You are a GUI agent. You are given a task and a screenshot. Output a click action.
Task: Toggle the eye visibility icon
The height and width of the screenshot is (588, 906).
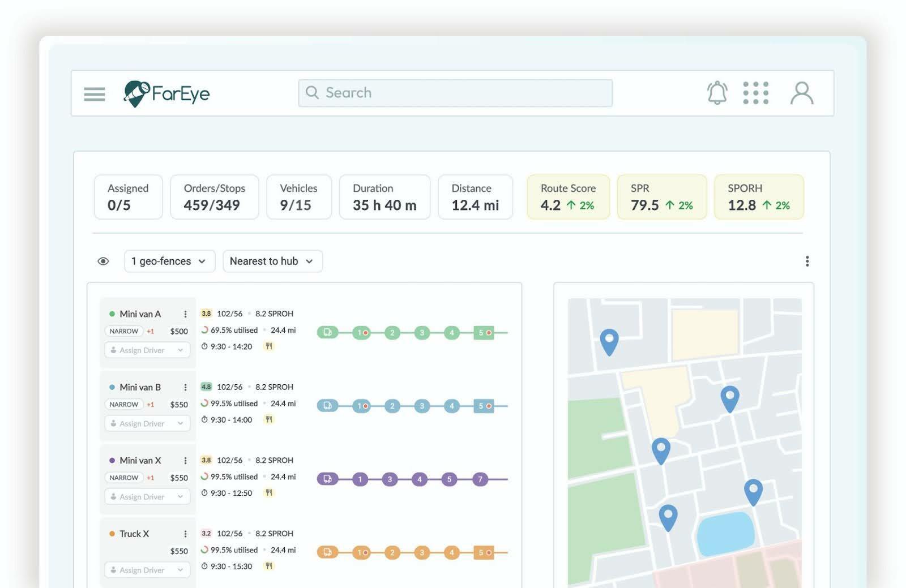coord(103,261)
